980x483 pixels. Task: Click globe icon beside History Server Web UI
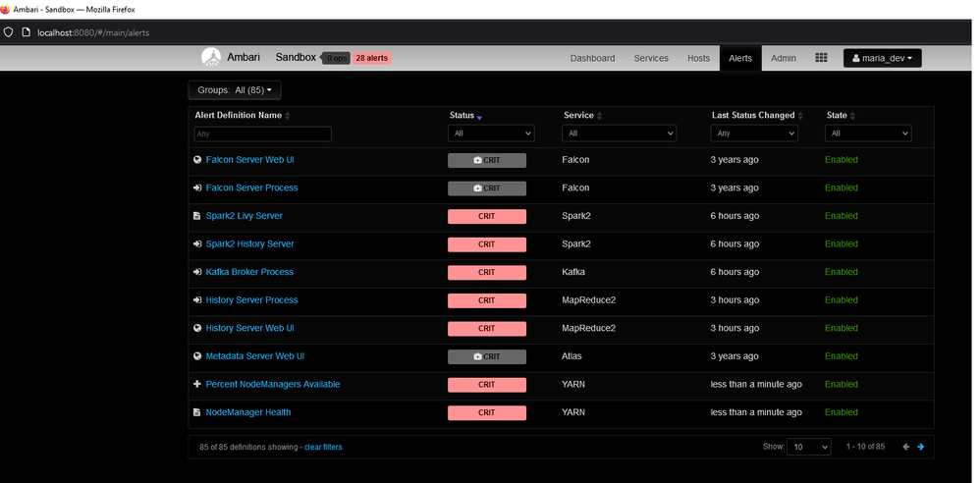(x=196, y=328)
